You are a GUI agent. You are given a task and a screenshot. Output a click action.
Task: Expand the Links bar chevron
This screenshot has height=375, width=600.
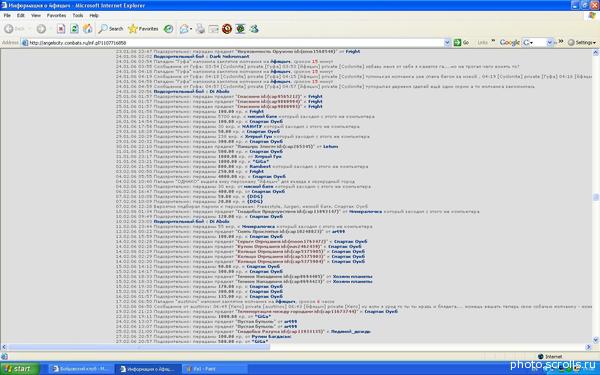[493, 41]
